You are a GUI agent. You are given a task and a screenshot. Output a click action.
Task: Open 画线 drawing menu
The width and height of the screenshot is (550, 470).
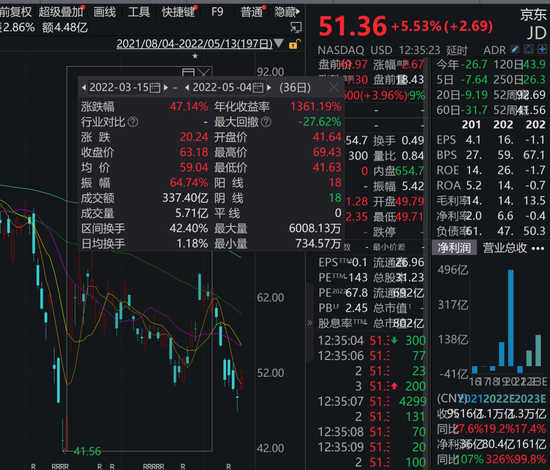(105, 12)
